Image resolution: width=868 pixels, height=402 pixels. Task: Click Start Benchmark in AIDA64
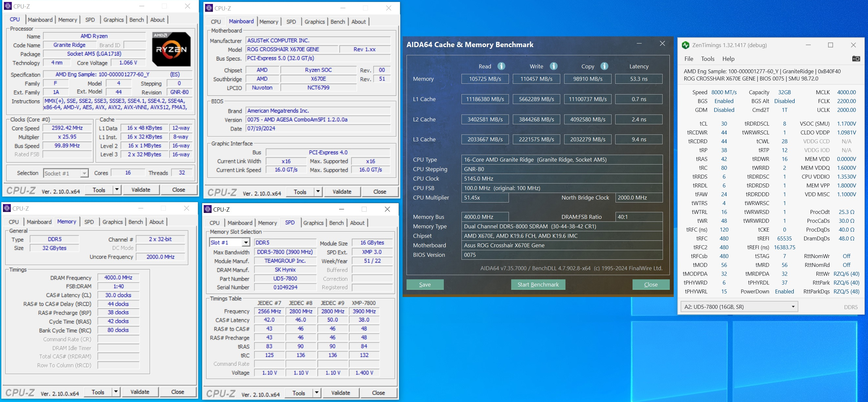pyautogui.click(x=538, y=284)
